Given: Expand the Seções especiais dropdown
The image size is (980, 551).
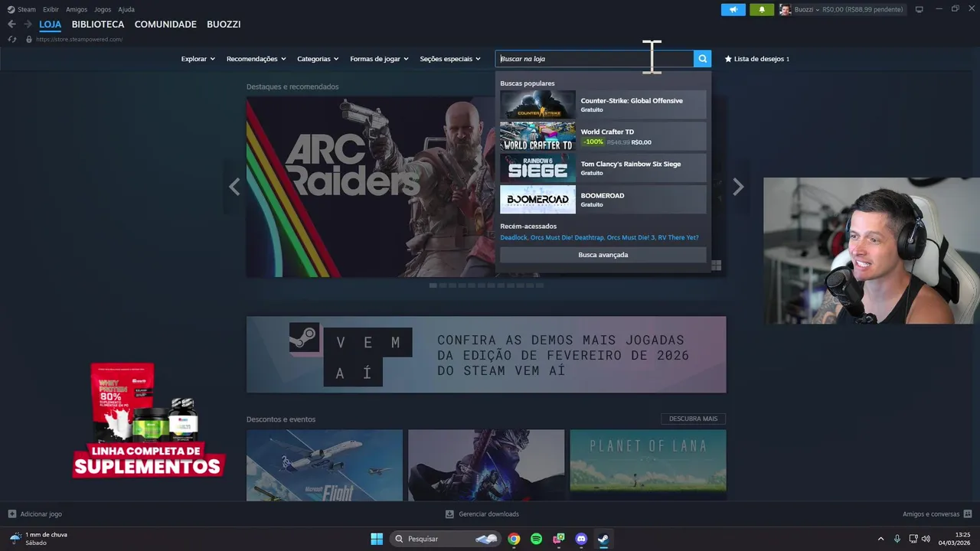Looking at the screenshot, I should coord(450,59).
